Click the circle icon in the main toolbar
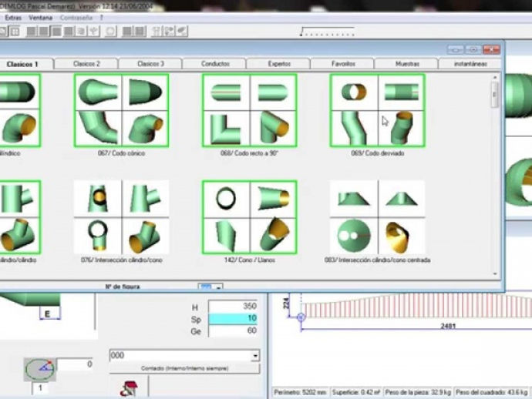 pos(110,32)
